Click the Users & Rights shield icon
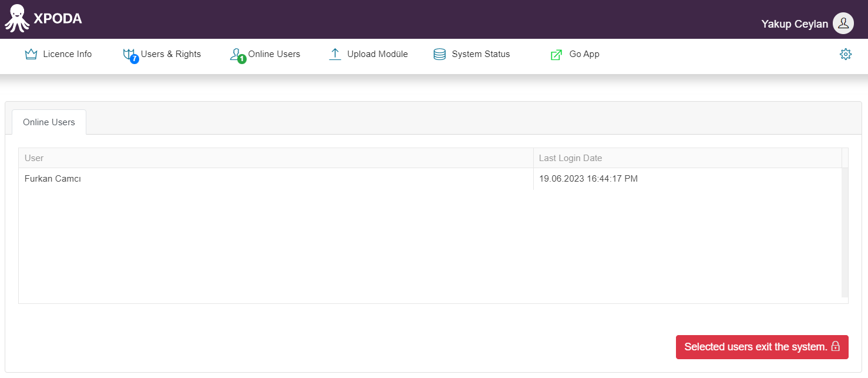This screenshot has height=378, width=868. point(129,54)
